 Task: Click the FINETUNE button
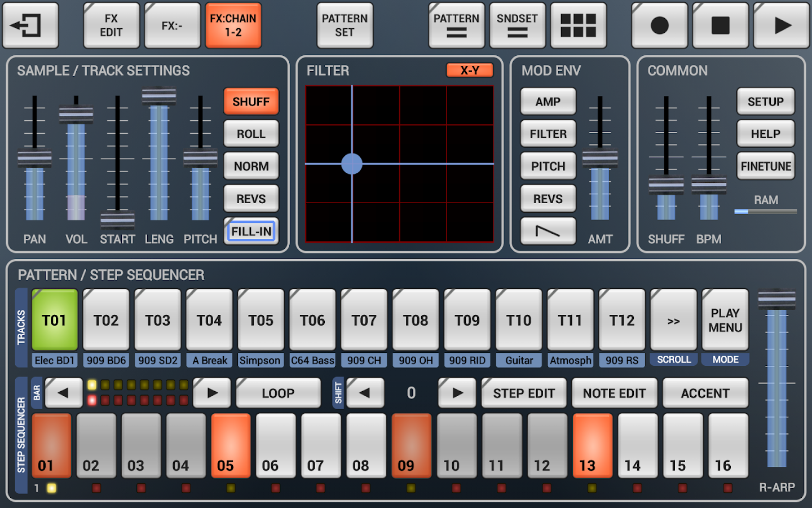[766, 167]
